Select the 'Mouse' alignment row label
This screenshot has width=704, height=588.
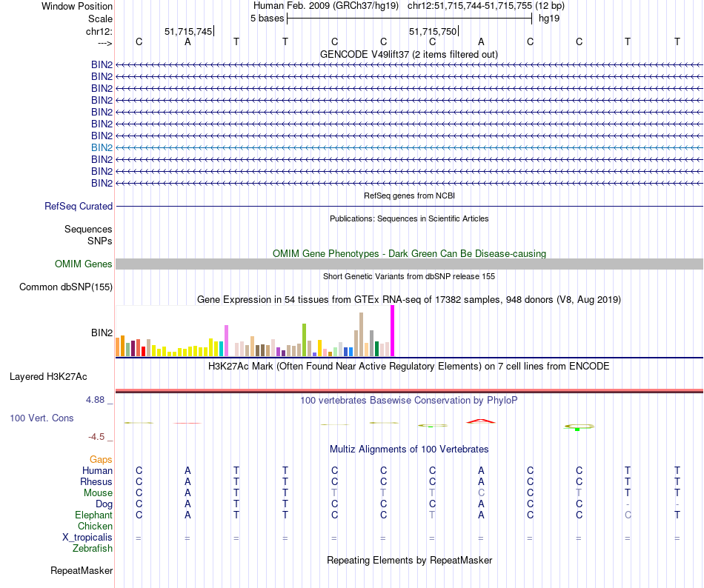click(x=98, y=493)
